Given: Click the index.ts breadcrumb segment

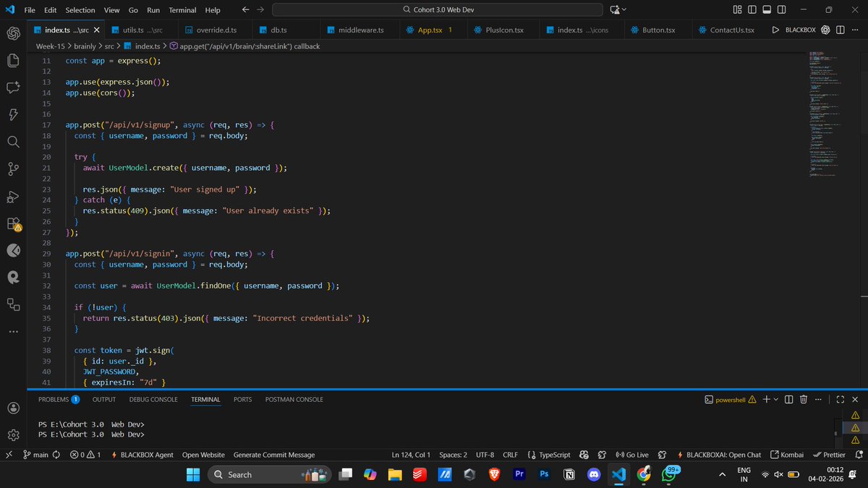Looking at the screenshot, I should [x=142, y=46].
